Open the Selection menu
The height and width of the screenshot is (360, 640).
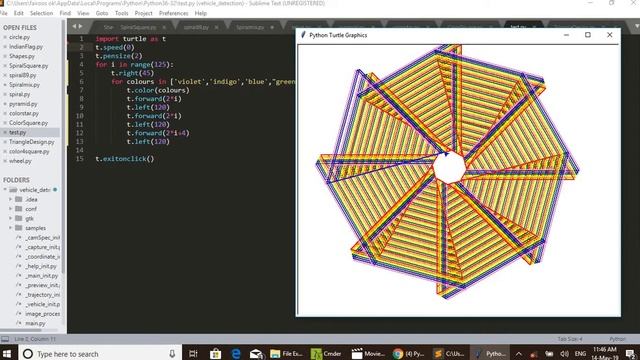pyautogui.click(x=41, y=13)
